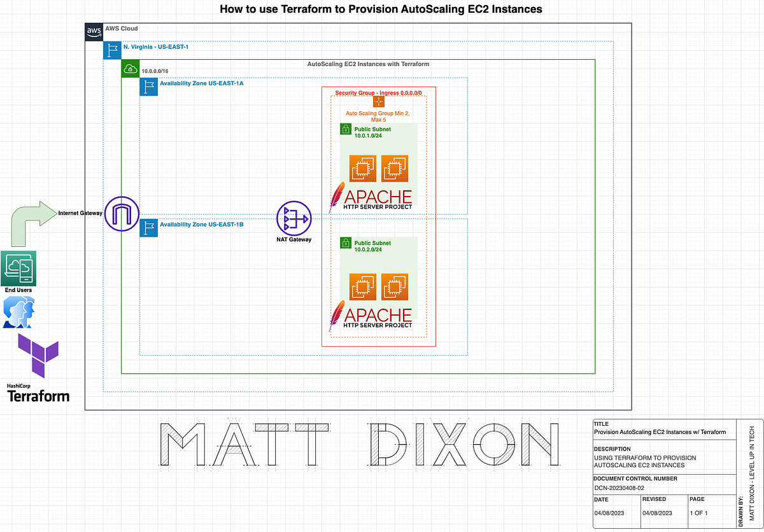Select the green lock icon for Public Subnet 10.0.2.0/24
Screen dimensions: 764x532
tap(345, 243)
